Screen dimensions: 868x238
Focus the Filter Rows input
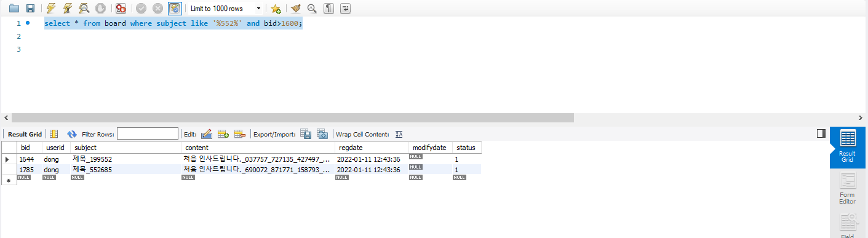pos(148,134)
